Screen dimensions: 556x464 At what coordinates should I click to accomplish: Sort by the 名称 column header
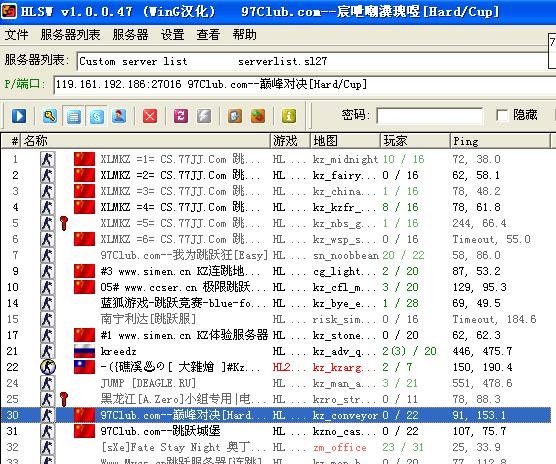coord(146,141)
